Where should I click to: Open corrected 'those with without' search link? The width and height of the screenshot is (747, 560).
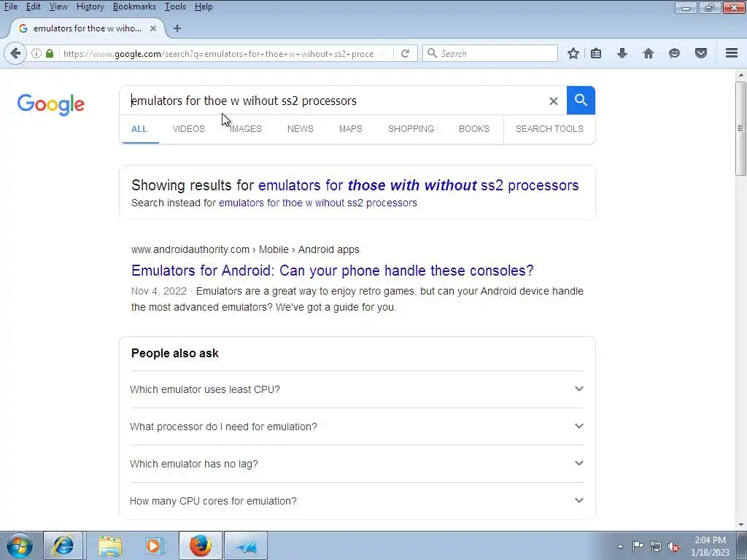point(418,185)
